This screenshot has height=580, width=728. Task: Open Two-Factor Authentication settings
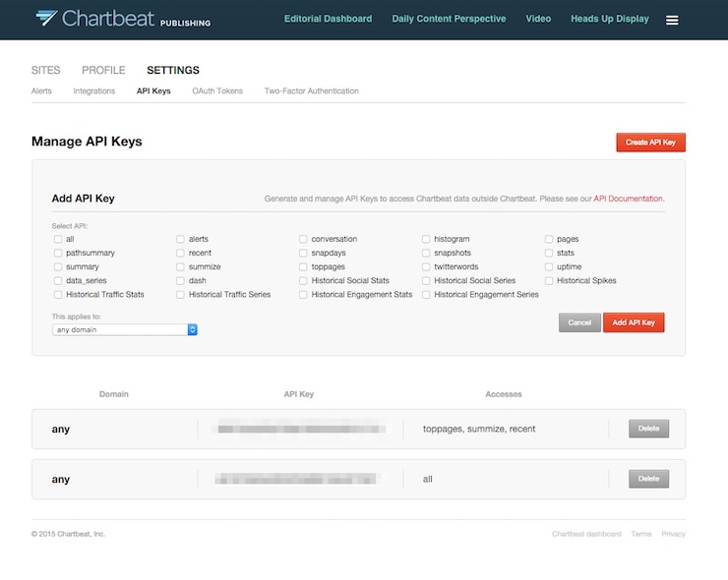coord(312,91)
